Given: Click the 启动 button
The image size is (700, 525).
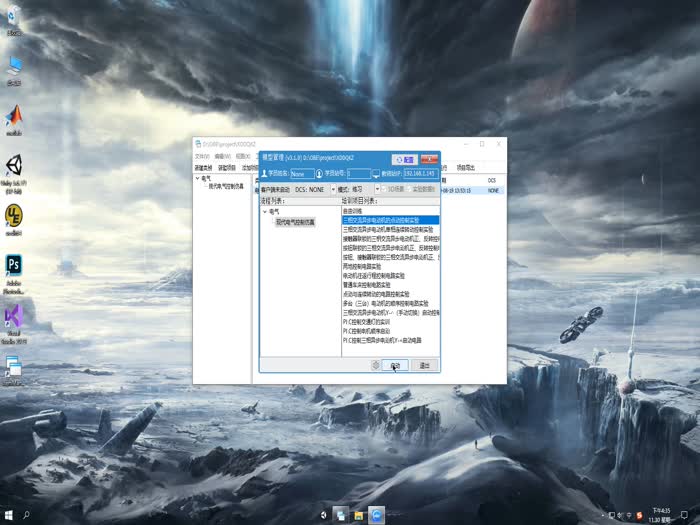Looking at the screenshot, I should (x=395, y=365).
